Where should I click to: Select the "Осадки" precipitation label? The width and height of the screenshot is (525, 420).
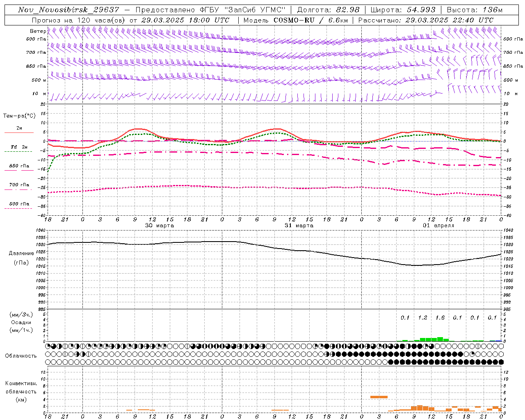(21, 322)
